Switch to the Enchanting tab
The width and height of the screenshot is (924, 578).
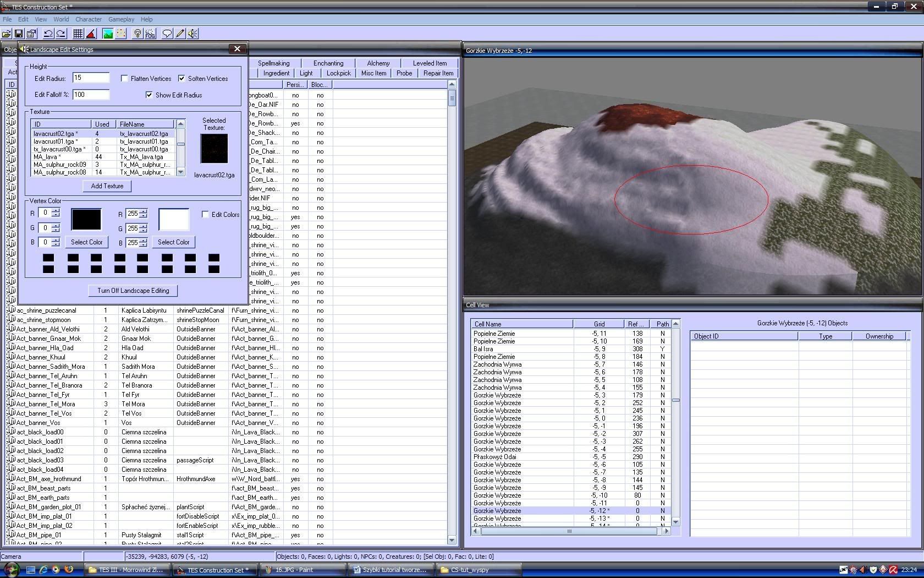pos(328,63)
